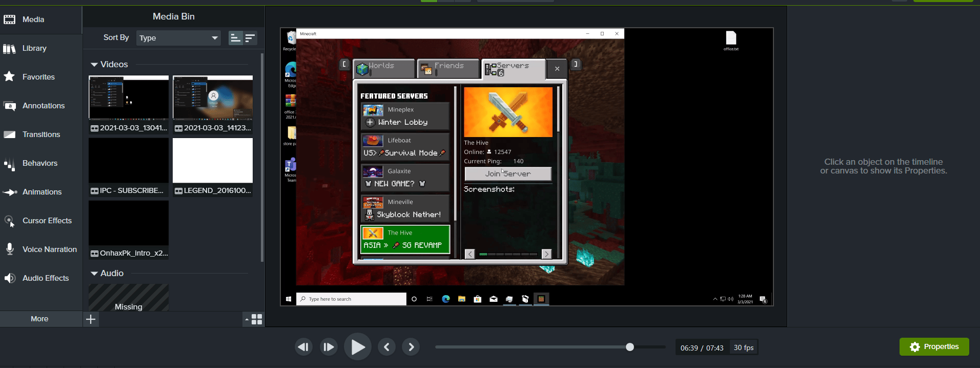
Task: Click the Microsoft Store taskbar icon
Action: click(x=478, y=299)
